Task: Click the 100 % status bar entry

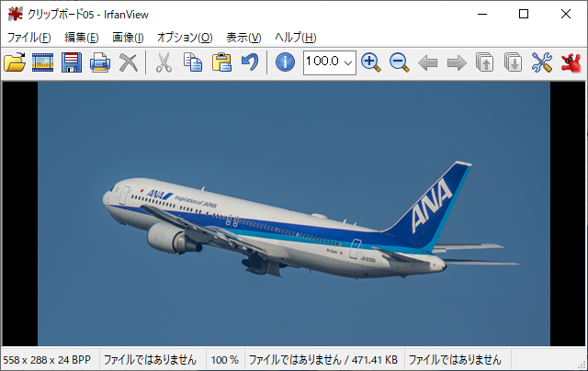Action: coord(224,360)
